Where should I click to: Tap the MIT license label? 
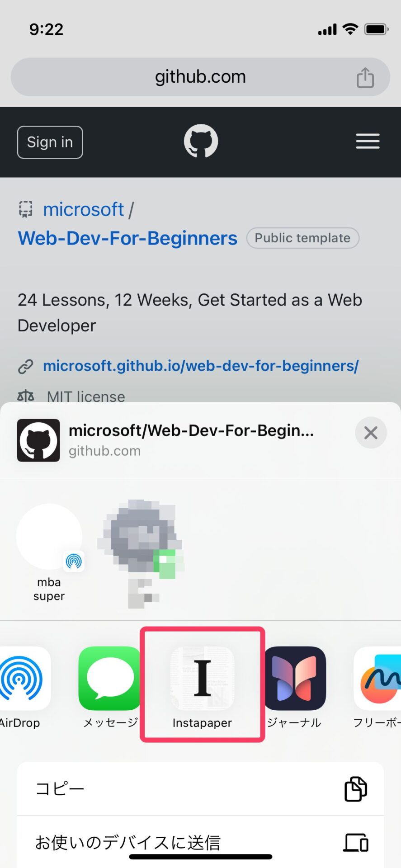(x=86, y=396)
